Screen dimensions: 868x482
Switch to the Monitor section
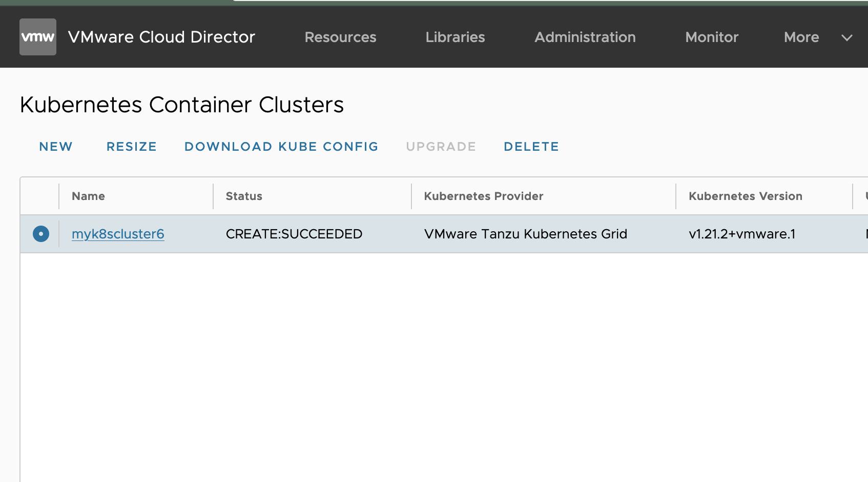coord(712,37)
